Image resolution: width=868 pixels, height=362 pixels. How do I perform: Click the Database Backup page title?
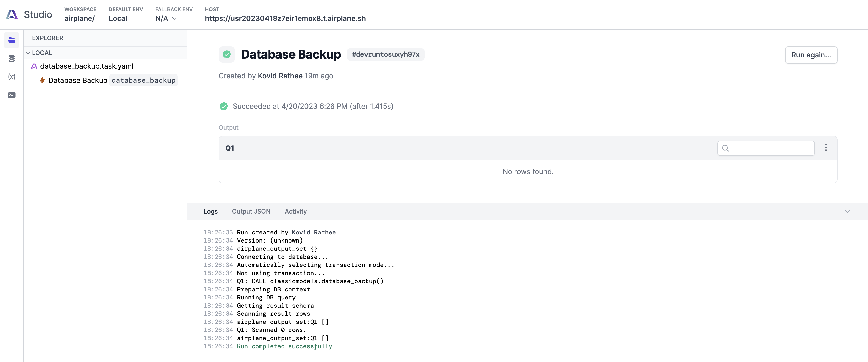coord(291,54)
